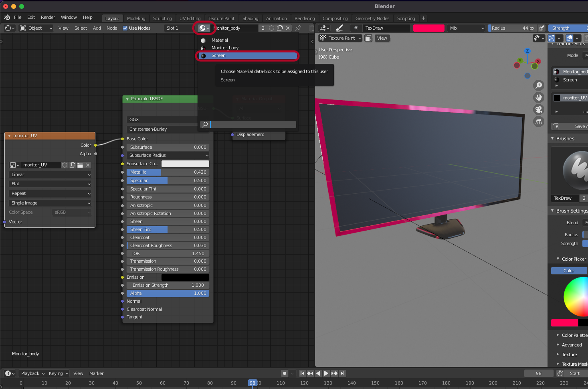Jump to the last frame
The width and height of the screenshot is (588, 389).
[342, 373]
